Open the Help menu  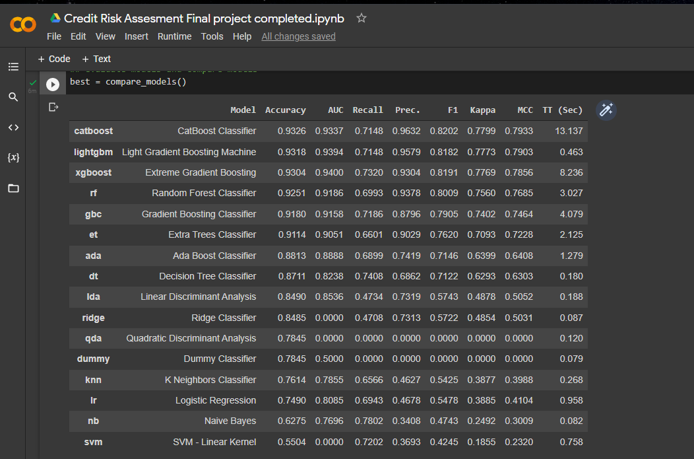(x=242, y=37)
